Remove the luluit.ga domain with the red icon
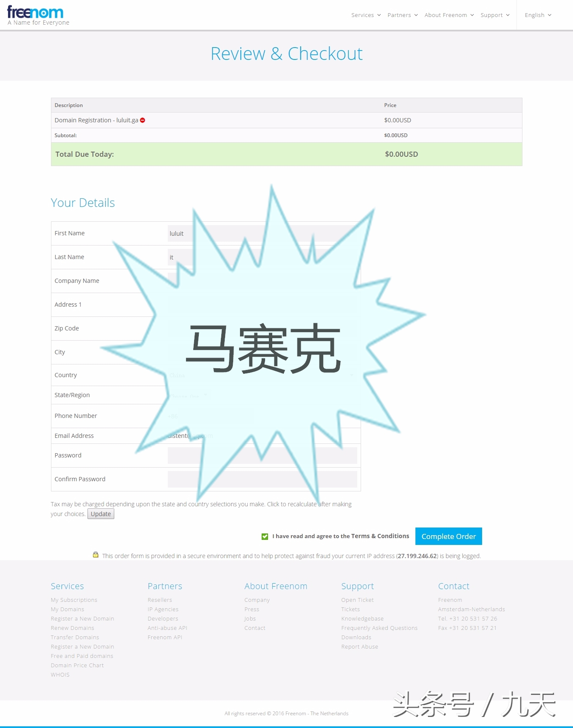The image size is (573, 728). tap(143, 120)
